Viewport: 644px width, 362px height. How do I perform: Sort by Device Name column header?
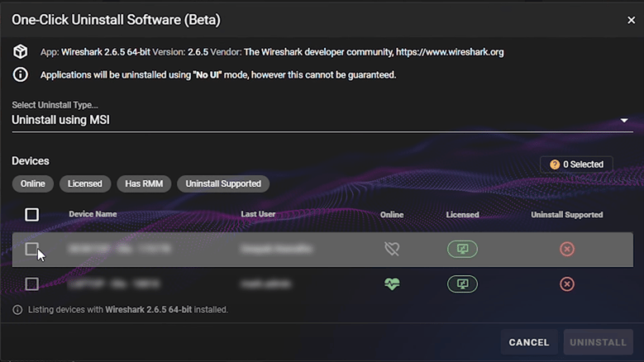(x=93, y=214)
